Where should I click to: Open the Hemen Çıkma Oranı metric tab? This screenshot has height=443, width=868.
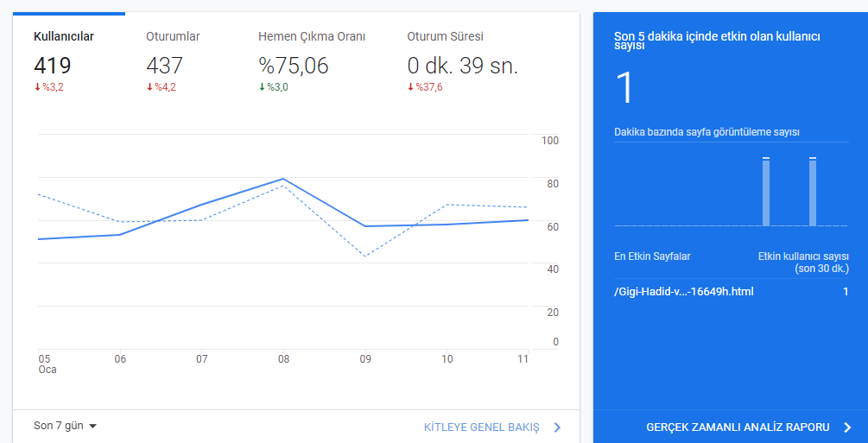point(312,36)
